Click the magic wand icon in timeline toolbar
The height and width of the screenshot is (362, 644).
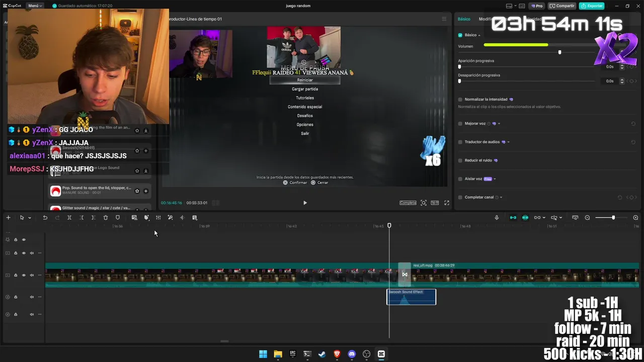click(x=170, y=218)
